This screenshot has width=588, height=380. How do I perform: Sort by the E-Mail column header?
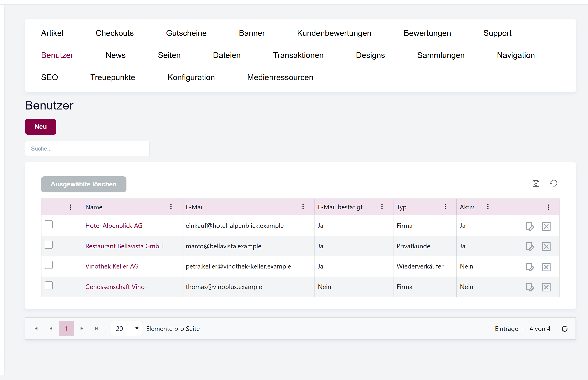click(195, 207)
